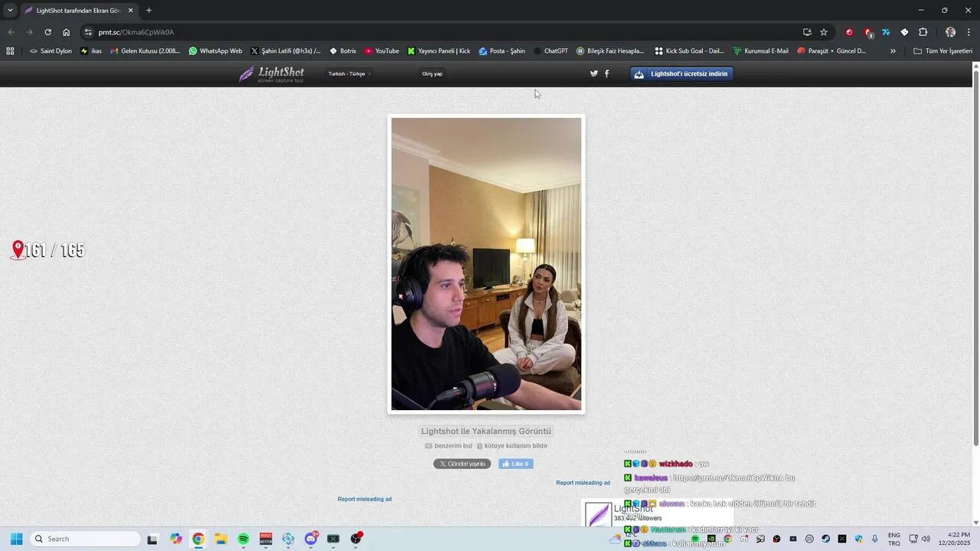Open Copilot from the taskbar
Image resolution: width=980 pixels, height=551 pixels.
click(x=176, y=539)
